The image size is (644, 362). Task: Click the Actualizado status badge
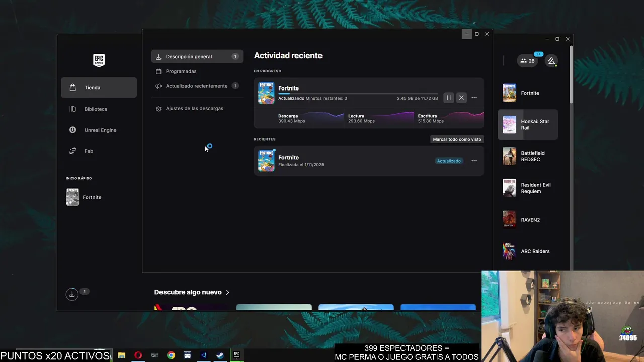click(449, 161)
